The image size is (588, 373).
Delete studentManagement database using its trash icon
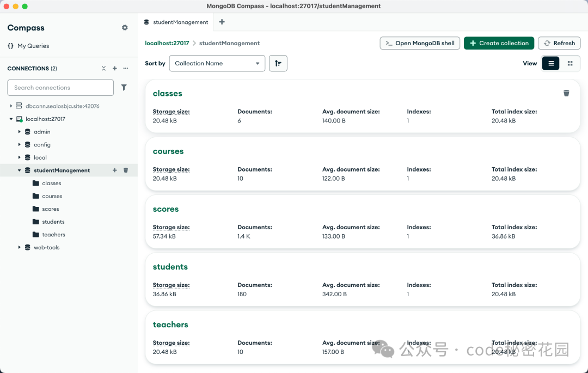click(x=126, y=170)
